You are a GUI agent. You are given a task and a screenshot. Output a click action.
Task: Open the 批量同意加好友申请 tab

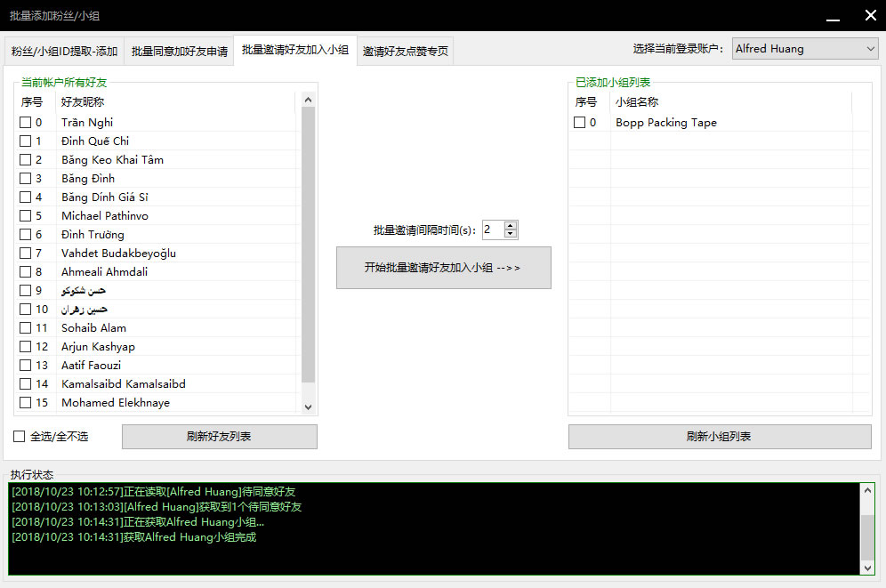180,52
